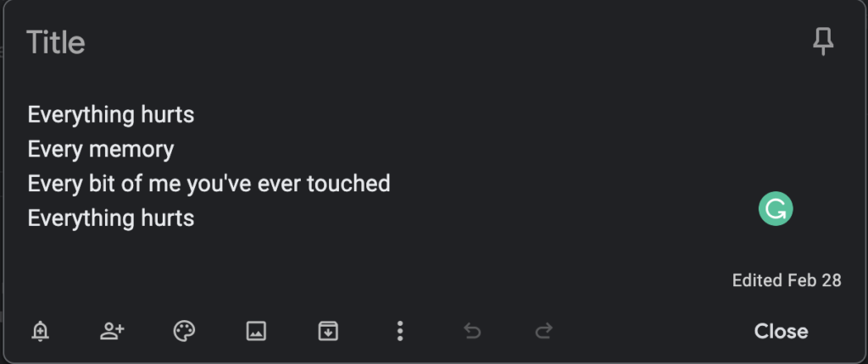This screenshot has height=364, width=868.
Task: Open the background color palette options
Action: pos(184,331)
